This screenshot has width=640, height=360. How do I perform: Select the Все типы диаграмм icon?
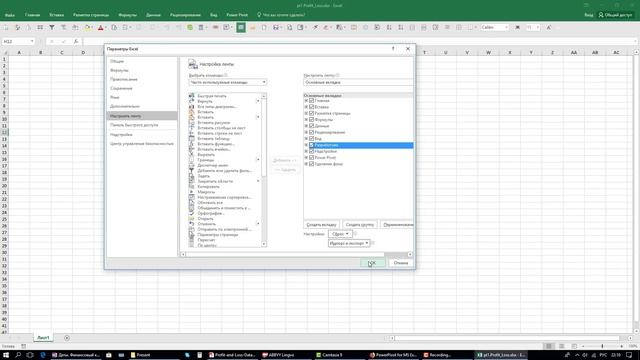click(x=191, y=107)
